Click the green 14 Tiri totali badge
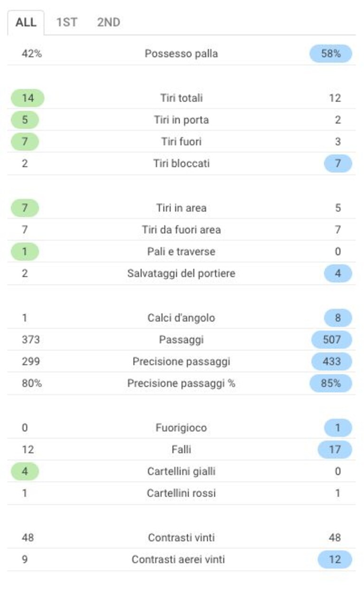This screenshot has height=594, width=364. coord(28,98)
